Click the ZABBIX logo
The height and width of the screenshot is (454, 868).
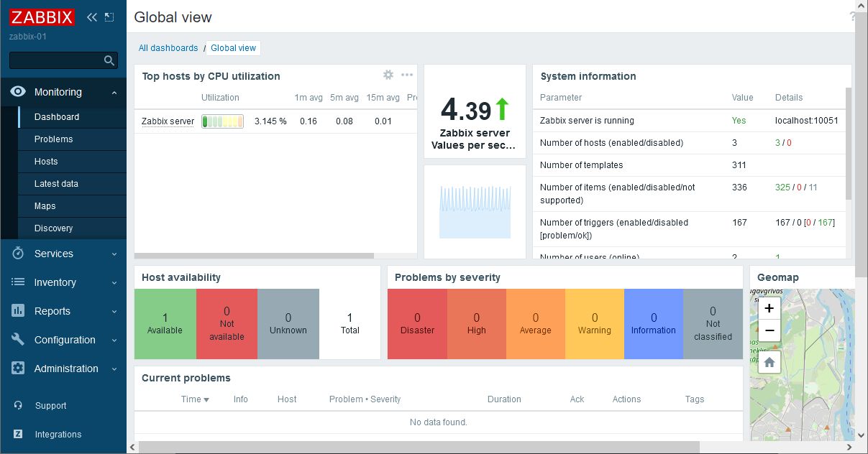43,17
